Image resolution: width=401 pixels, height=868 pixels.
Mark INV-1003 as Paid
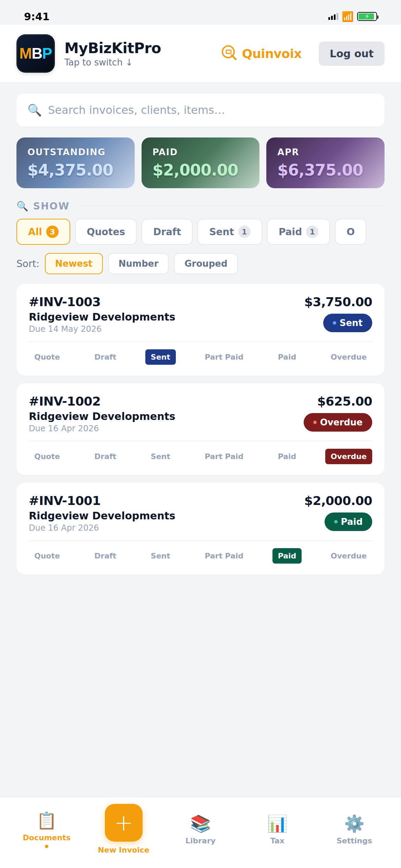(x=287, y=357)
